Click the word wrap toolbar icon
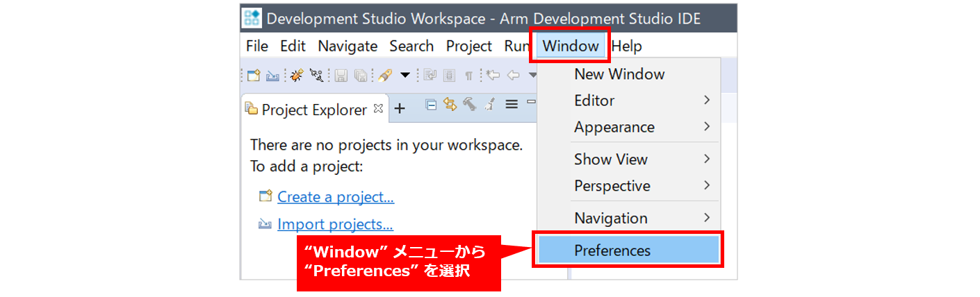The width and height of the screenshot is (980, 297). click(x=430, y=75)
